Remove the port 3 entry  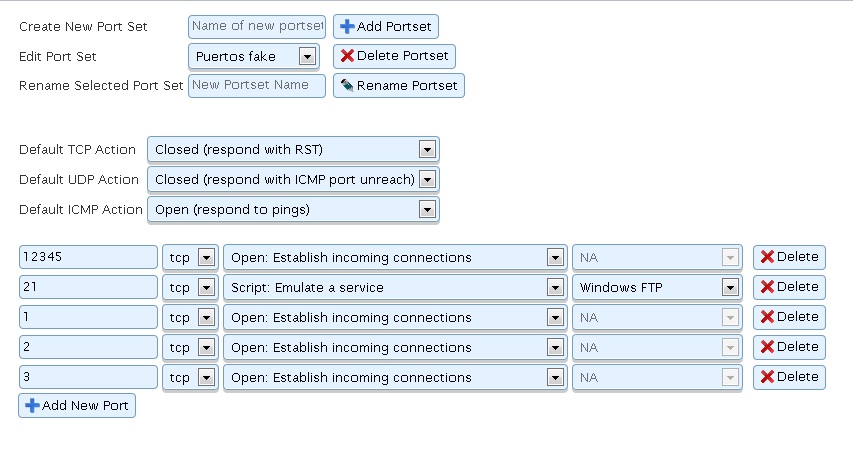[x=788, y=377]
